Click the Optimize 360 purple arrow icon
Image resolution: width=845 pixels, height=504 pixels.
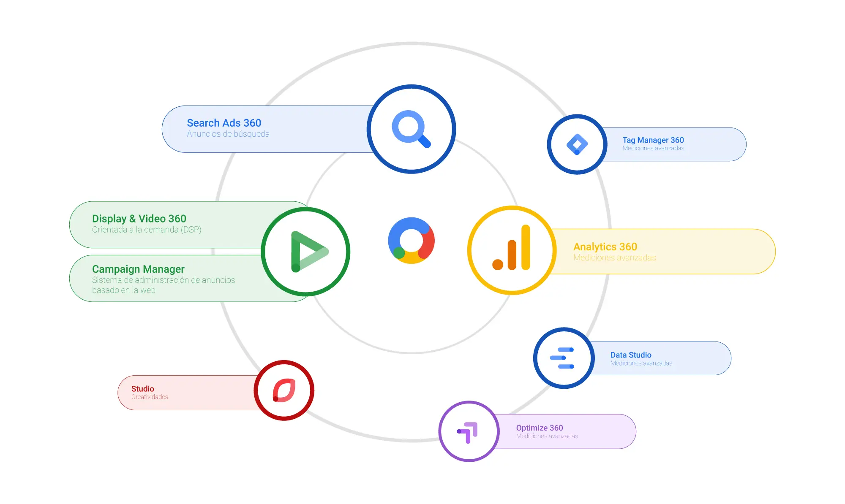point(468,432)
